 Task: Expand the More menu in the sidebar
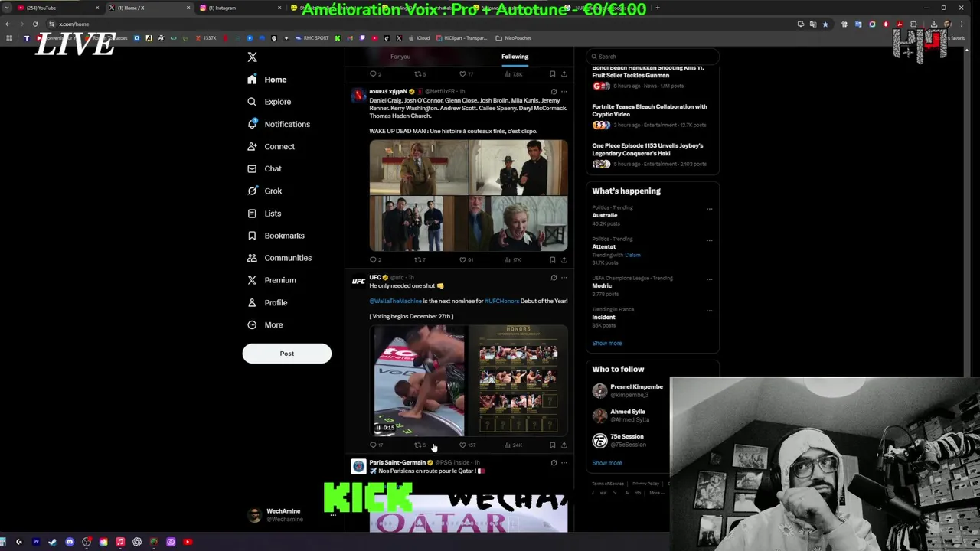tap(265, 324)
